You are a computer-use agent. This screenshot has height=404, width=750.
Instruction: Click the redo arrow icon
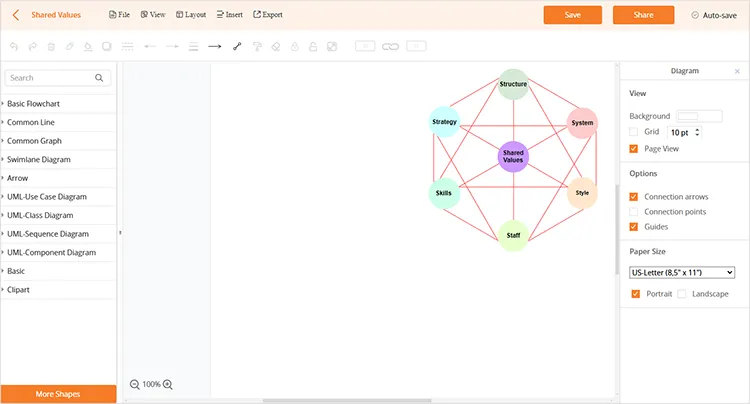pyautogui.click(x=33, y=46)
